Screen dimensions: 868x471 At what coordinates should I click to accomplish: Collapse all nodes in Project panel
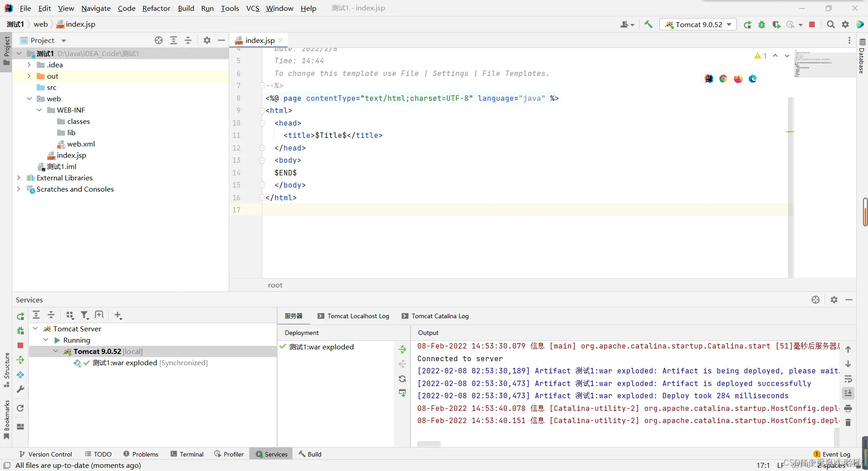tap(188, 40)
